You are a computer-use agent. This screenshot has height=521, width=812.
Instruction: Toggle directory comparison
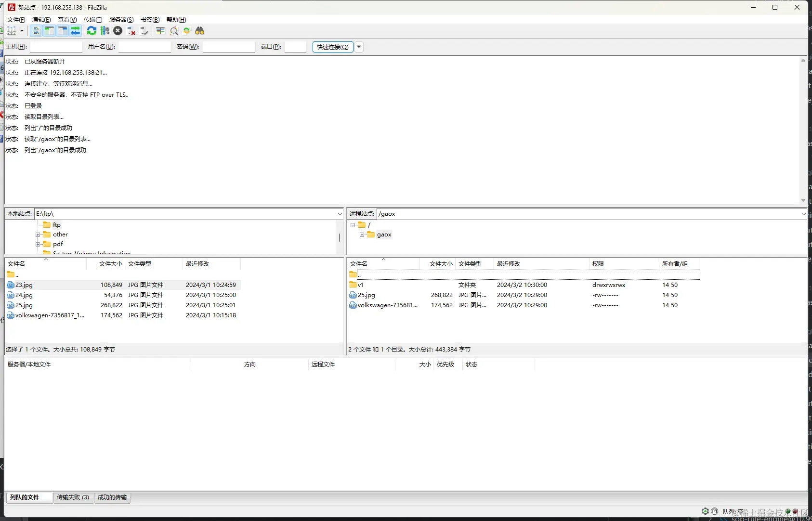[173, 31]
